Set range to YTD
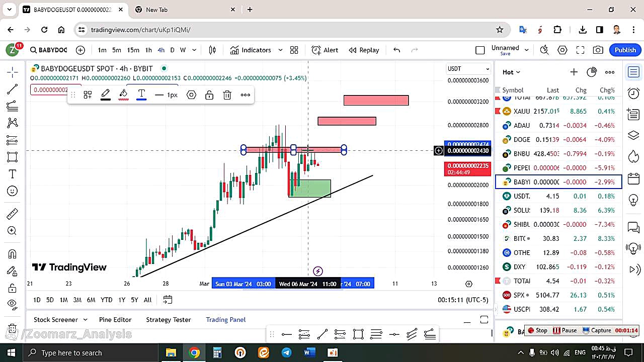This screenshot has height=362, width=644. pos(106,300)
